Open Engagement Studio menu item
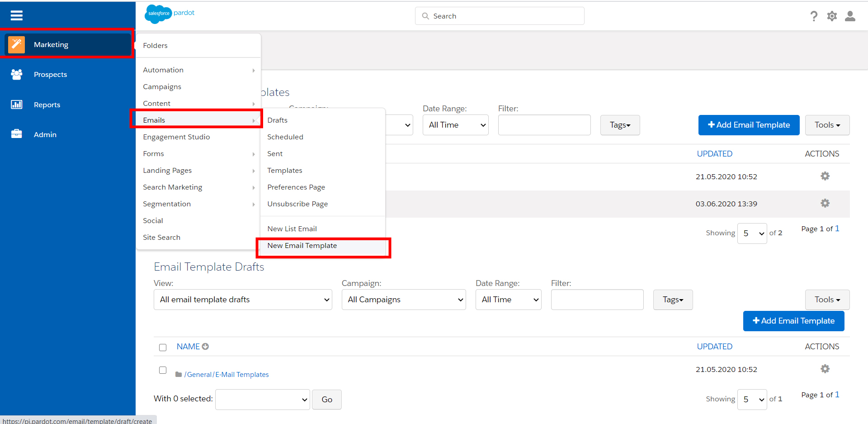868x424 pixels. (x=198, y=137)
